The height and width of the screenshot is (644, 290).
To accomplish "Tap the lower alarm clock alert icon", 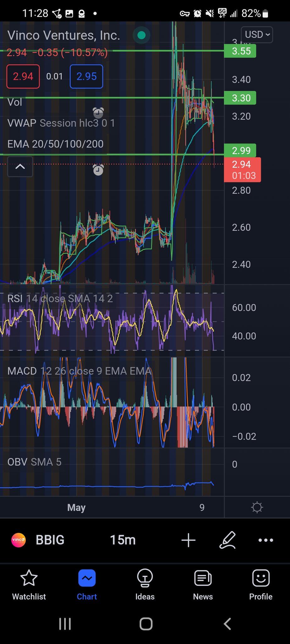I will pos(98,170).
